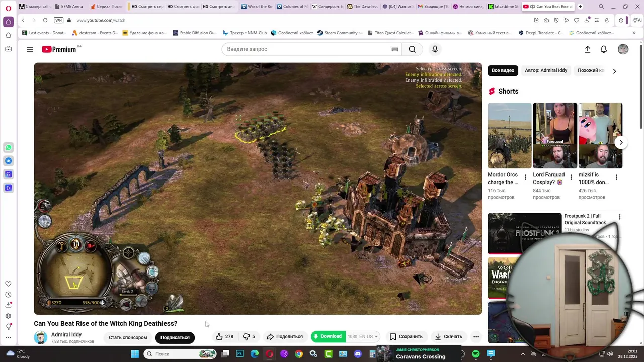Run the YouTube search magnifier button
The image size is (644, 362).
point(412,49)
